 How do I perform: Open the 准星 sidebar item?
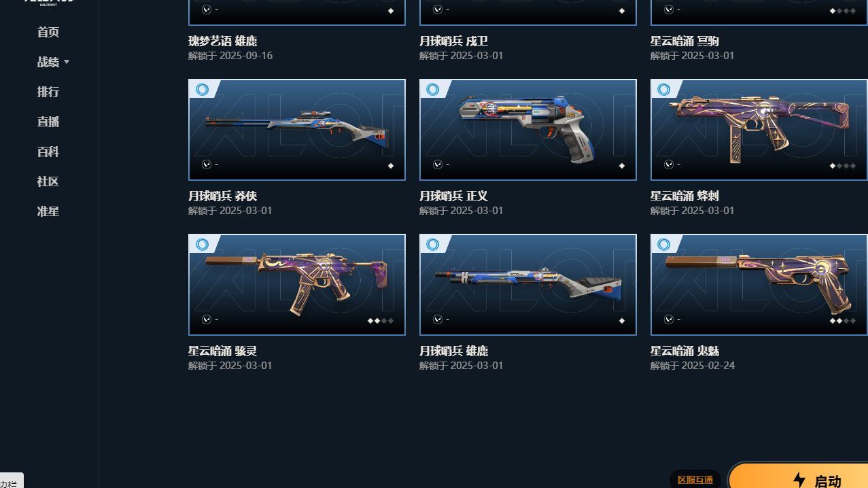click(x=48, y=211)
